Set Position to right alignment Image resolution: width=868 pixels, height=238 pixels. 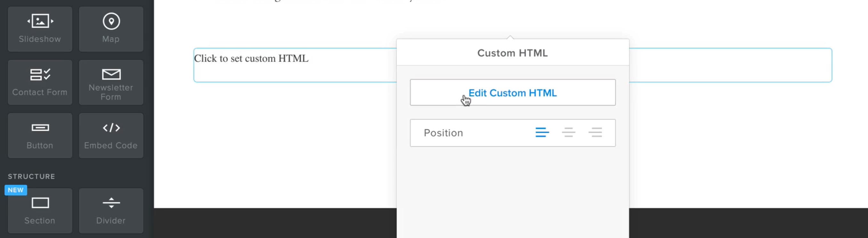(595, 132)
